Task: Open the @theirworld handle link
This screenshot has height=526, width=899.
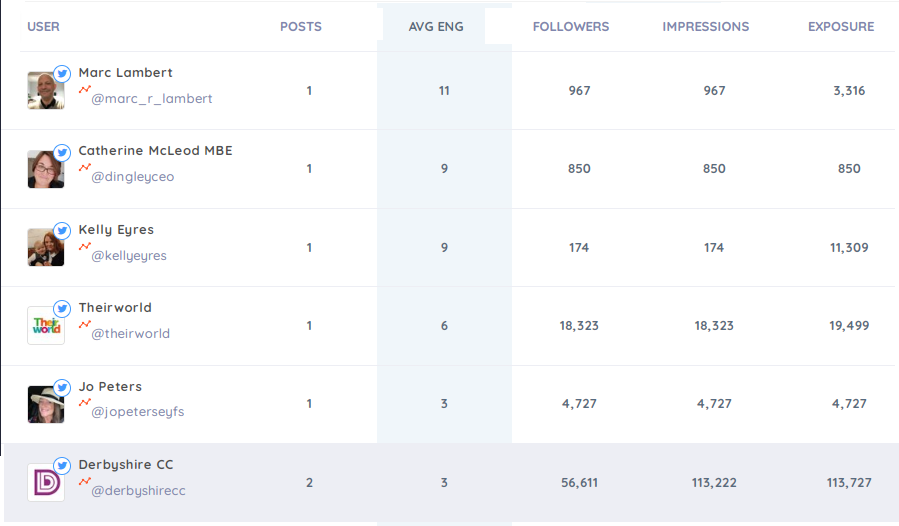Action: [x=131, y=334]
